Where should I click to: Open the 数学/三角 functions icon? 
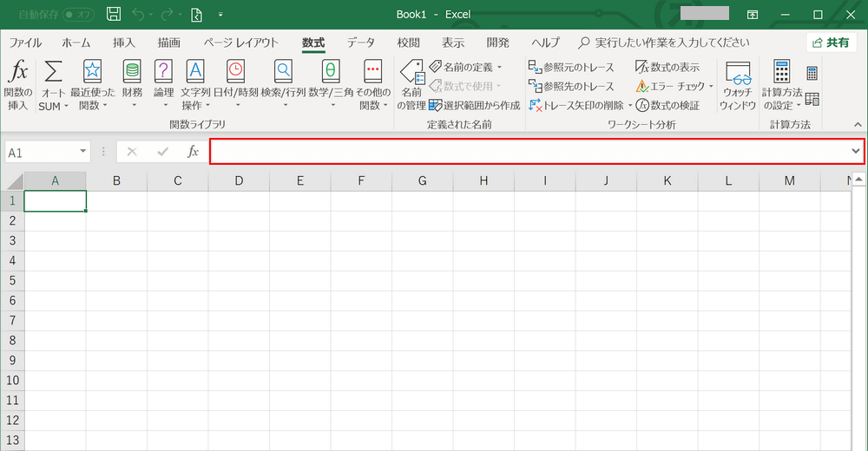pyautogui.click(x=331, y=71)
